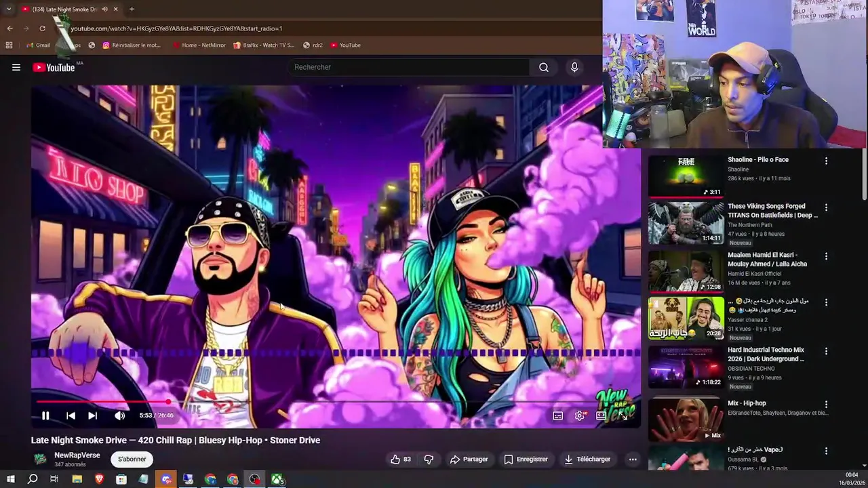Click the video title Late Night Smoke Drive
Image resolution: width=868 pixels, height=488 pixels.
click(176, 440)
